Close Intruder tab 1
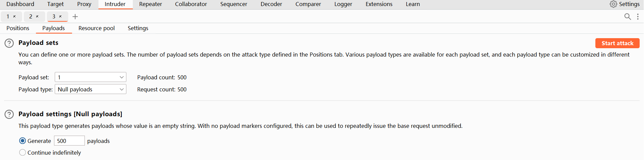This screenshot has height=160, width=644. tap(14, 16)
